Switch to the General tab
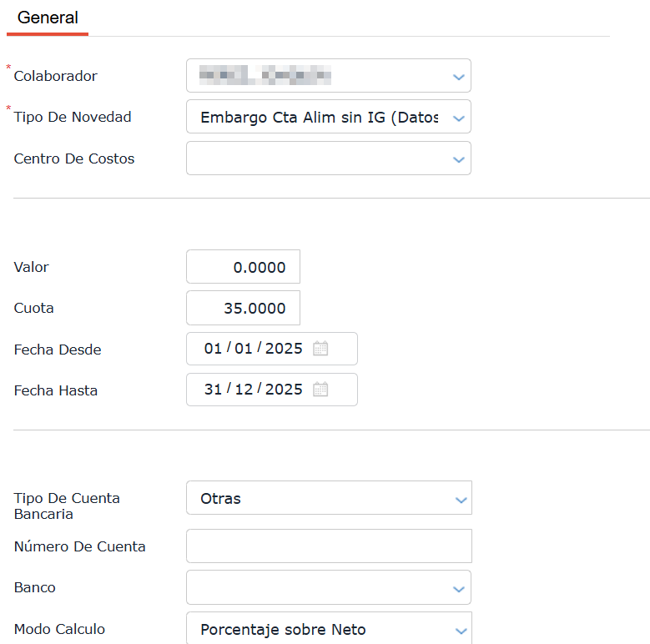Screen dimensions: 650x644 click(48, 18)
